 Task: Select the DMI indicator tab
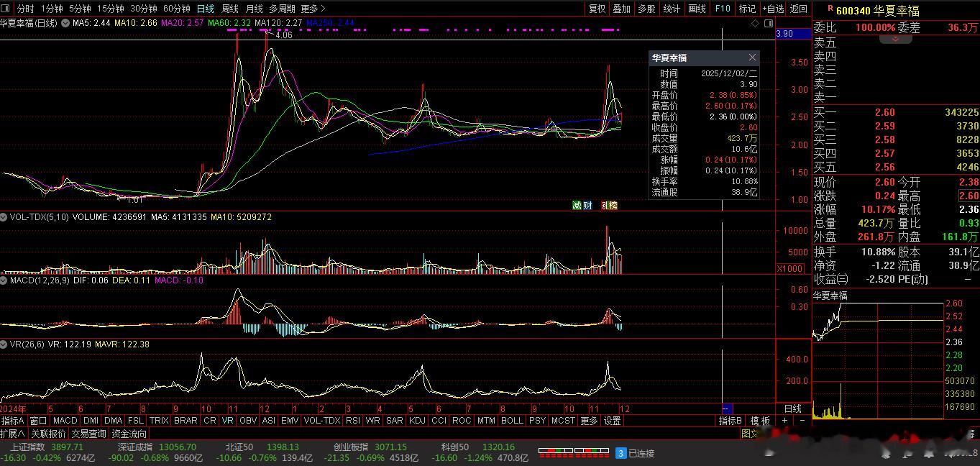pos(91,421)
